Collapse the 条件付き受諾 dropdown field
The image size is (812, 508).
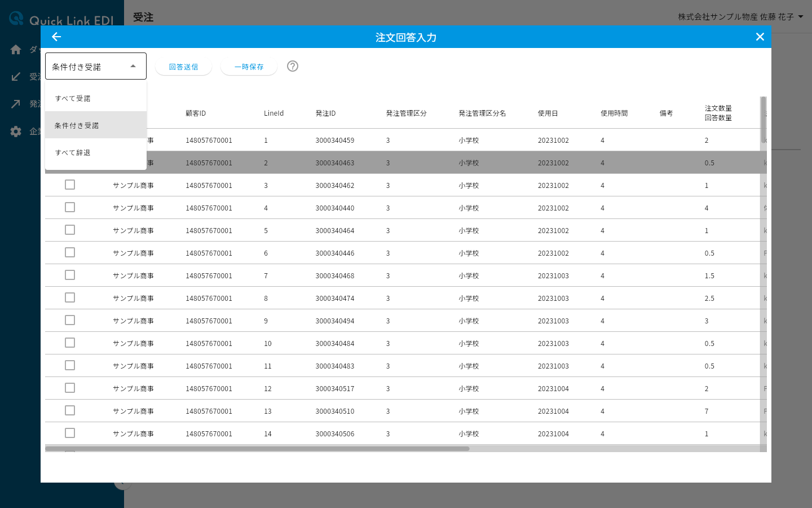[96, 66]
